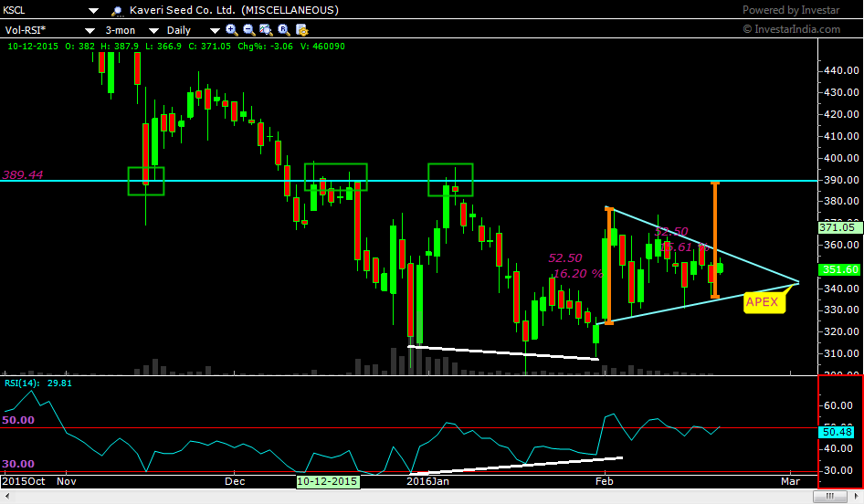Click the Powered by Investar text
The image size is (864, 504).
tap(791, 10)
